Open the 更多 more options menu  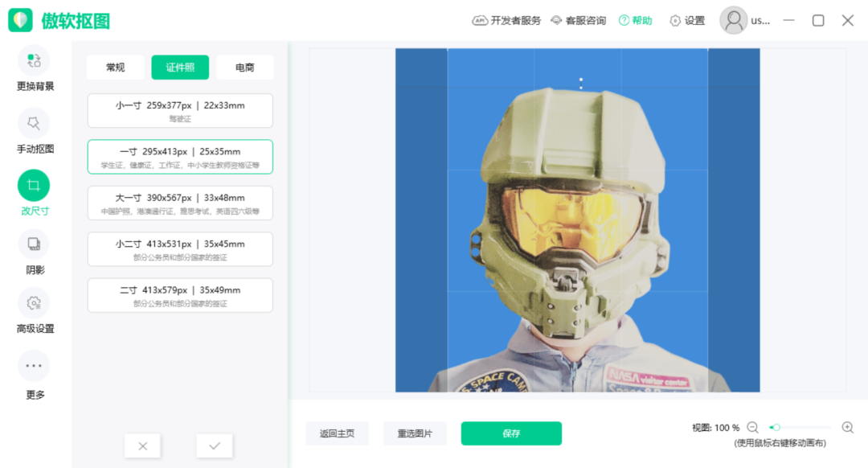coord(35,375)
